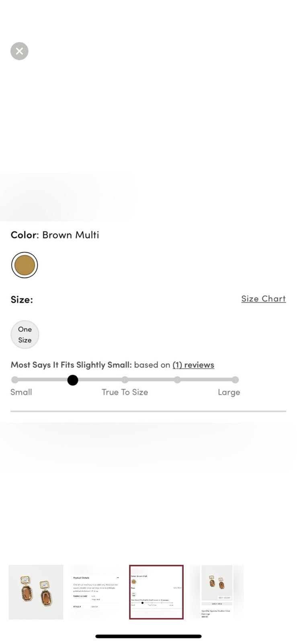This screenshot has height=644, width=297.
Task: Click Most Says It Fits Slightly Small text
Action: coord(71,365)
